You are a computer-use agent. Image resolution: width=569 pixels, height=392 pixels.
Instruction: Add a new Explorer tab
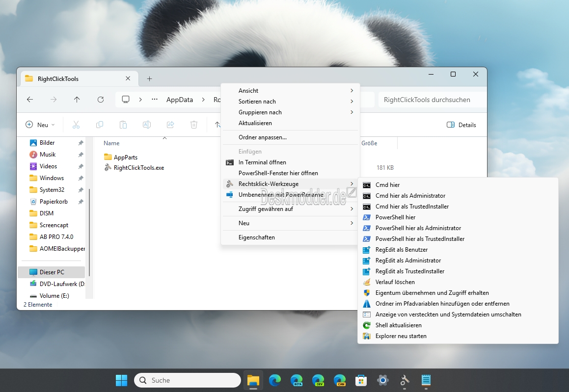tap(150, 78)
